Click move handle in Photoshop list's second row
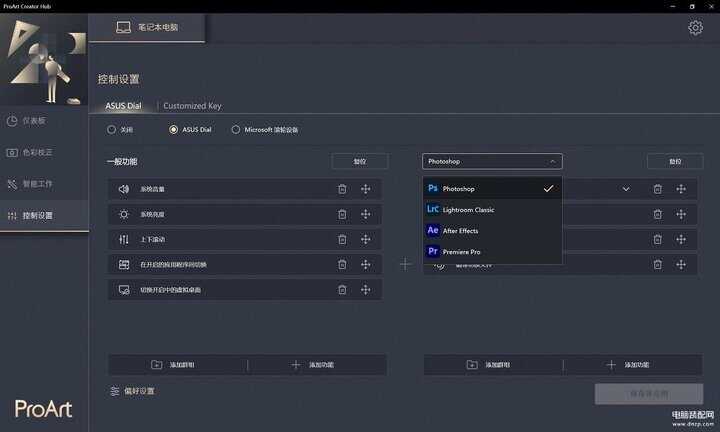 681,214
